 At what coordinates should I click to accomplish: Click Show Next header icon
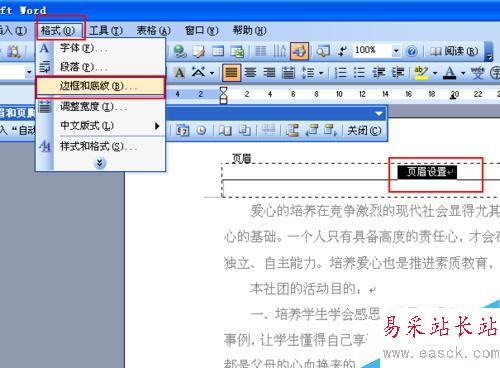point(330,130)
